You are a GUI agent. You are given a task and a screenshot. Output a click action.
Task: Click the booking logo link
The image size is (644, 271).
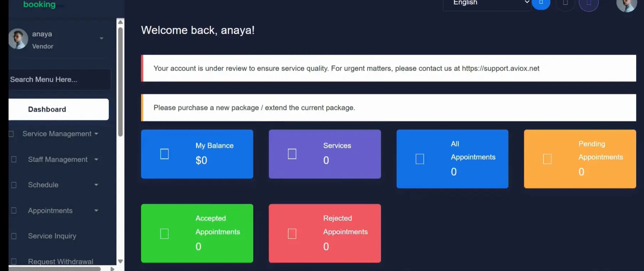pos(40,5)
